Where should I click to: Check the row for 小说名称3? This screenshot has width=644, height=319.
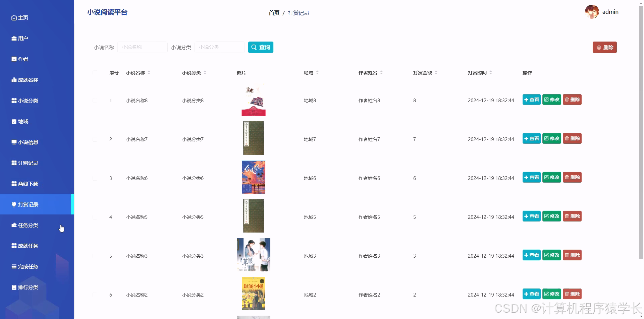pos(95,256)
